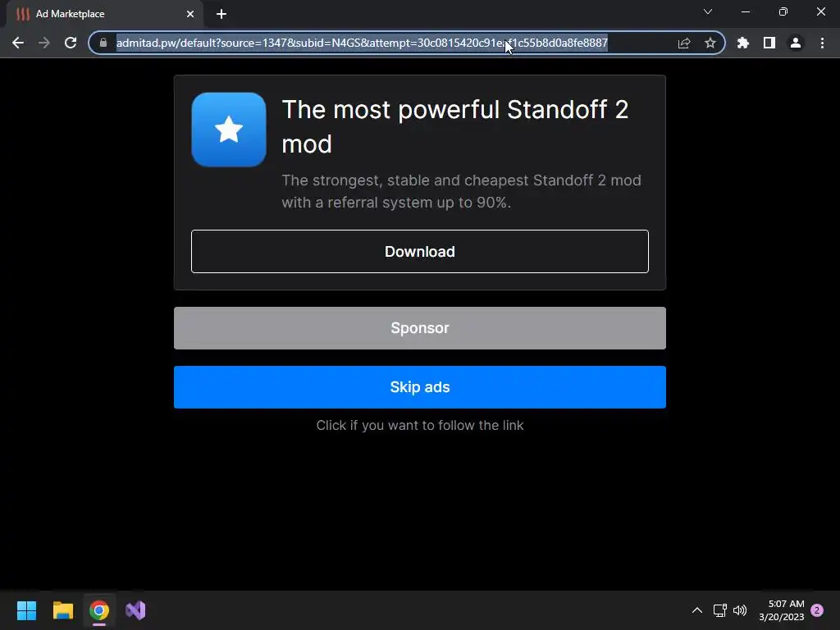This screenshot has height=630, width=840.
Task: Expand the tab search dropdown arrow
Action: pyautogui.click(x=708, y=11)
